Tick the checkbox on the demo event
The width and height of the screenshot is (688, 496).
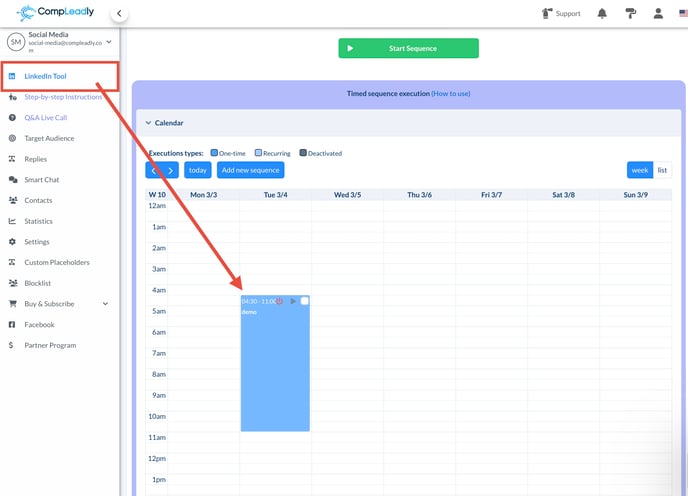tap(304, 301)
